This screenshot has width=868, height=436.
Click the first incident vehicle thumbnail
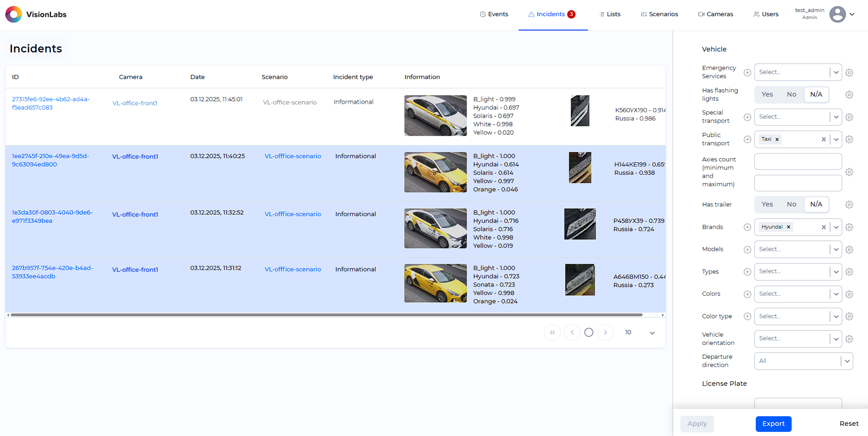435,115
